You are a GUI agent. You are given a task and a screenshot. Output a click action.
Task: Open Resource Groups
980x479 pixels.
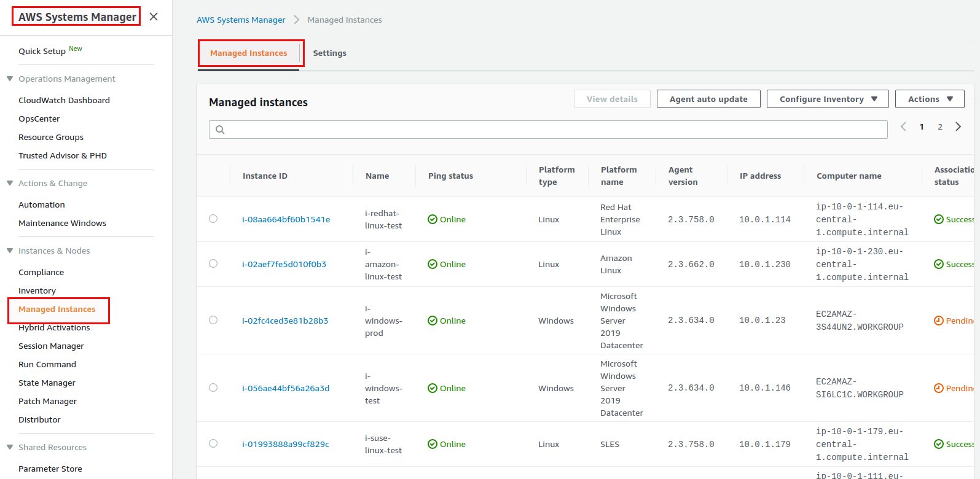[51, 137]
